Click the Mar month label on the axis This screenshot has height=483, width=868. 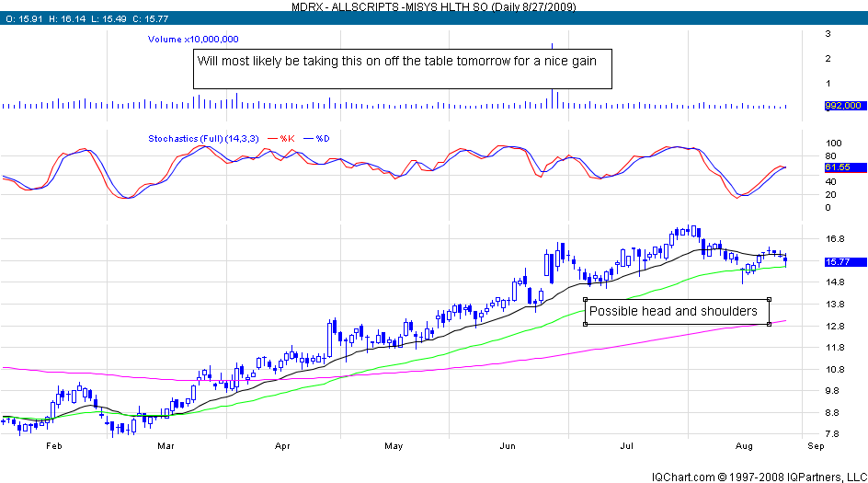[x=166, y=446]
